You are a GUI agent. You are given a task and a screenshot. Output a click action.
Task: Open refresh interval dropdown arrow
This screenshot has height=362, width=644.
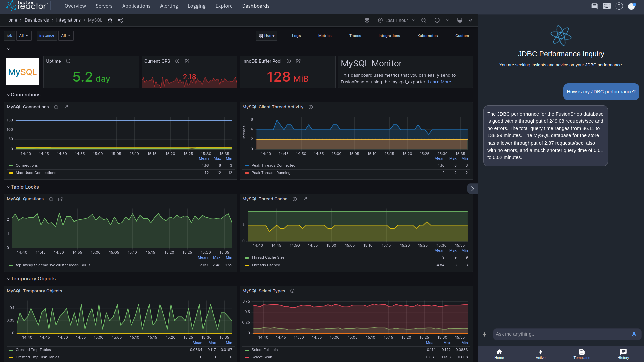pyautogui.click(x=447, y=20)
